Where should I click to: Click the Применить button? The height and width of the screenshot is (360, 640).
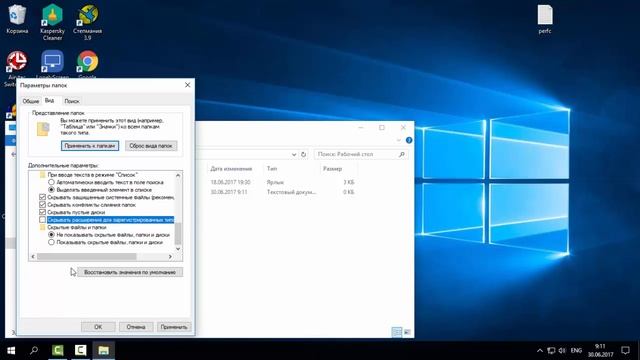click(174, 327)
